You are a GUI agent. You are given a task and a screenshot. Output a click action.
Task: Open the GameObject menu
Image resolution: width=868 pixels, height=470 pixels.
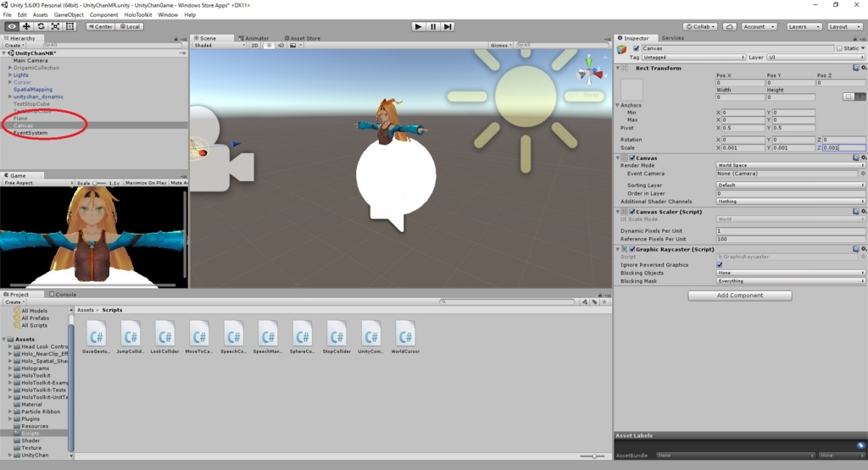pos(69,15)
